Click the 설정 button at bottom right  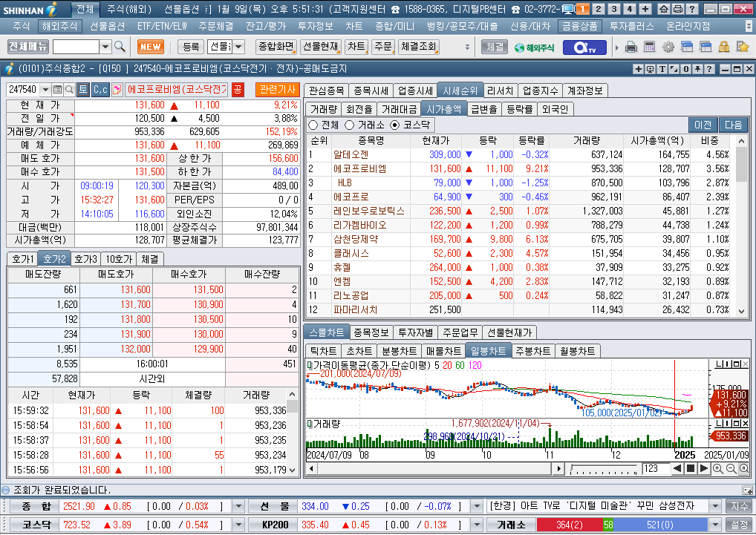click(740, 525)
